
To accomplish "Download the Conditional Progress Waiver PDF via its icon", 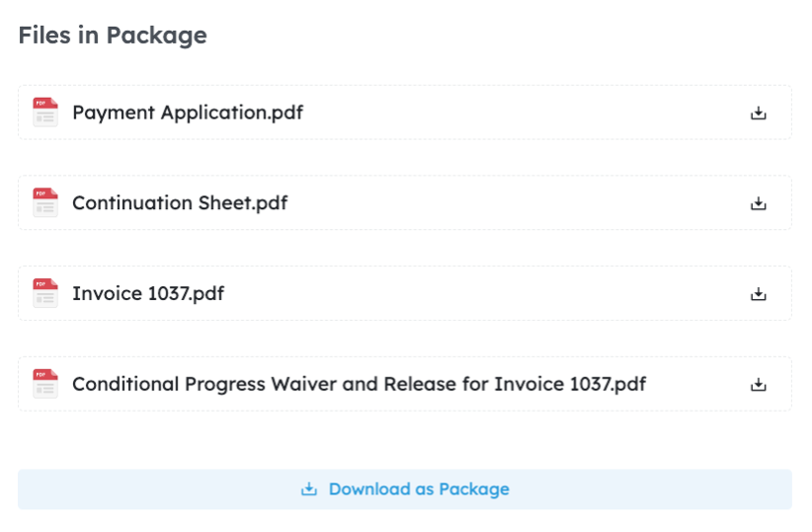I will tap(759, 384).
